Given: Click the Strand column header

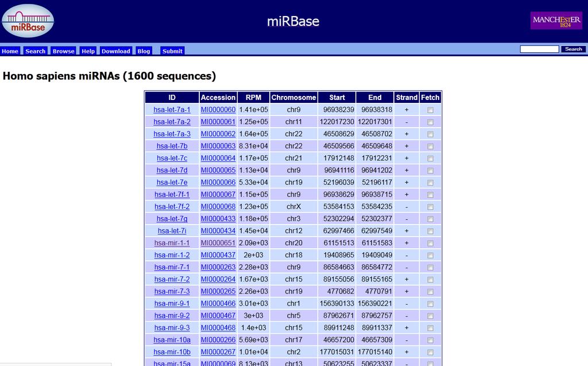Looking at the screenshot, I should 407,98.
